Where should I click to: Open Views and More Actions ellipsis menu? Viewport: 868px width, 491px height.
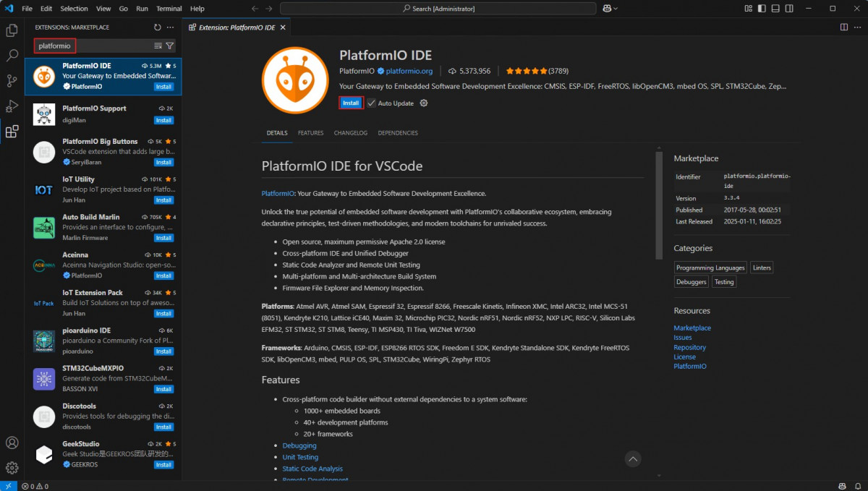(x=171, y=27)
